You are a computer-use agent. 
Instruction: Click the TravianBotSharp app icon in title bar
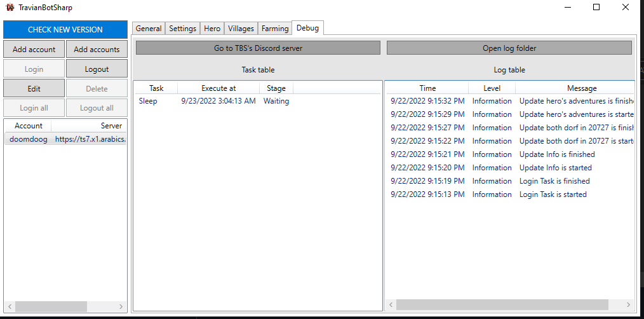point(10,8)
